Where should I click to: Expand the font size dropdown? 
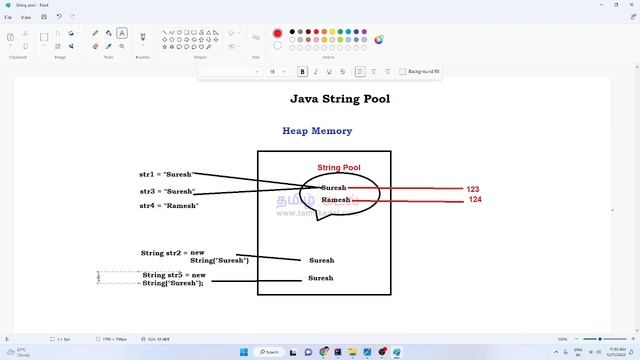pyautogui.click(x=284, y=72)
